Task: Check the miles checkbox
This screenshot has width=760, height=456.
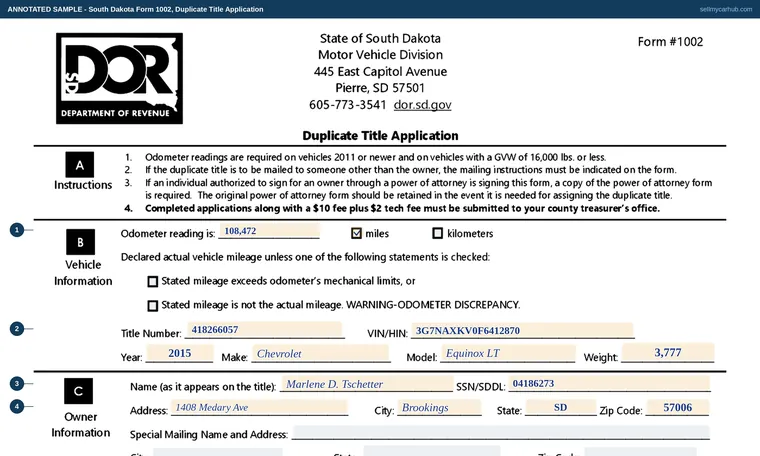Action: pyautogui.click(x=356, y=233)
